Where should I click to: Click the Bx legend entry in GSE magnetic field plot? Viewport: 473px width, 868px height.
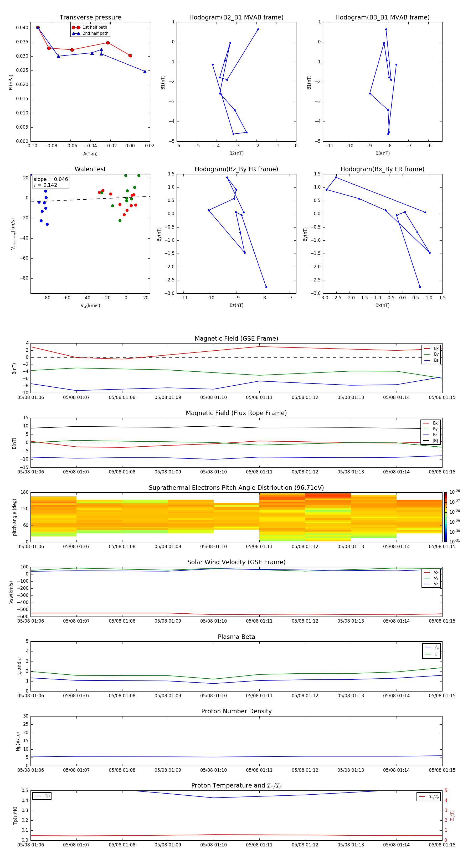click(x=431, y=349)
